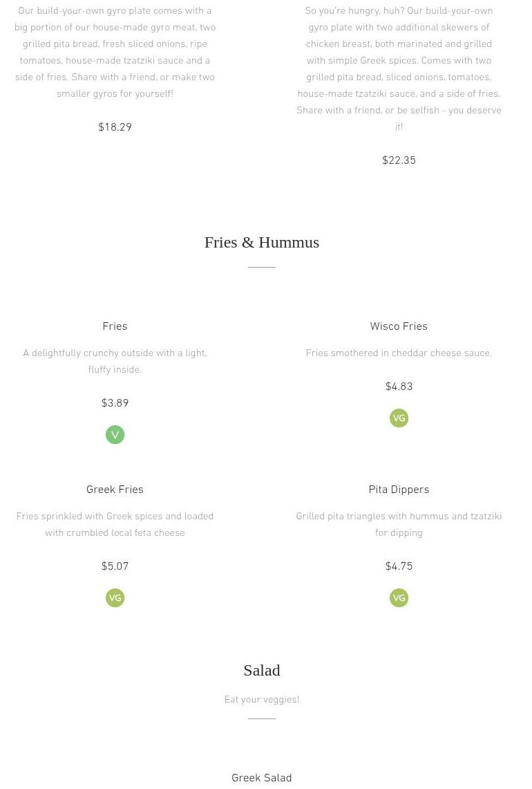The width and height of the screenshot is (532, 789).
Task: Open the Greek Fries item title
Action: [115, 490]
